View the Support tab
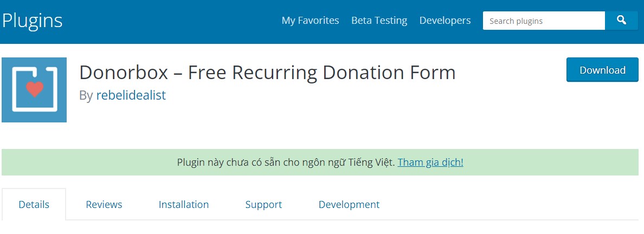 click(x=263, y=204)
